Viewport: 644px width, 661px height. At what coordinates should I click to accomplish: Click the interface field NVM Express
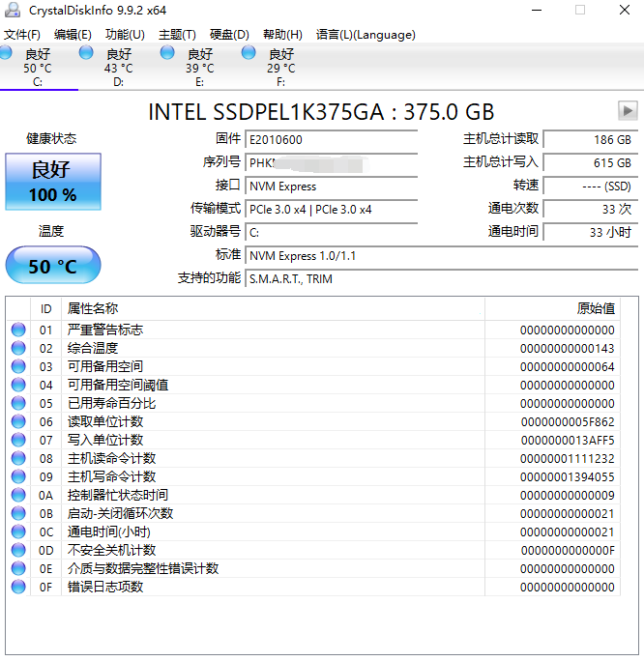pos(332,186)
